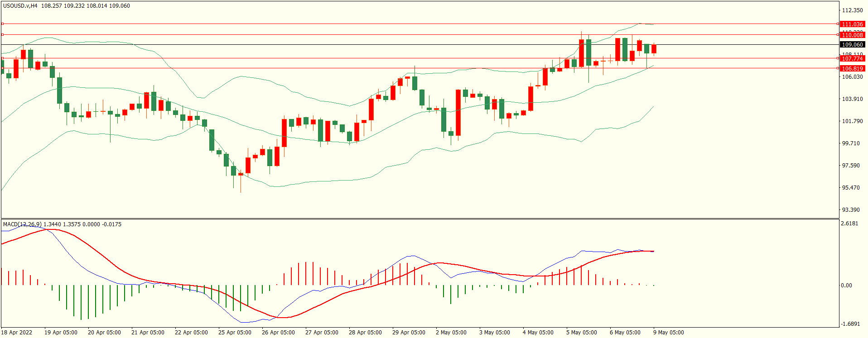
Task: Select the 111.036 horizontal line price label
Action: 852,24
